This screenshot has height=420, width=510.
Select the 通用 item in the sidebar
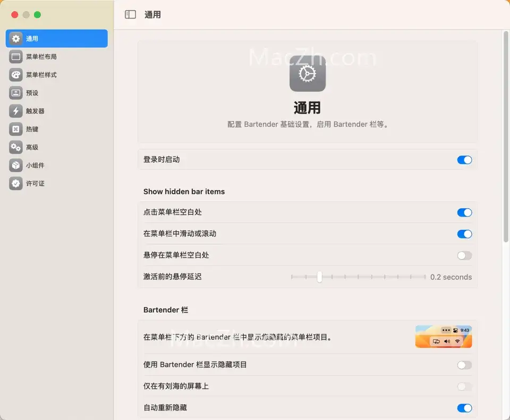tap(57, 38)
